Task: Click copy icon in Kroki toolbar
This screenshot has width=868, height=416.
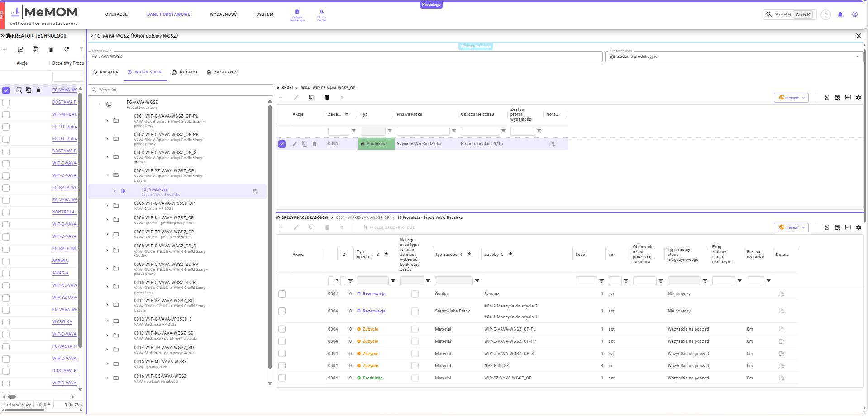Action: point(311,98)
